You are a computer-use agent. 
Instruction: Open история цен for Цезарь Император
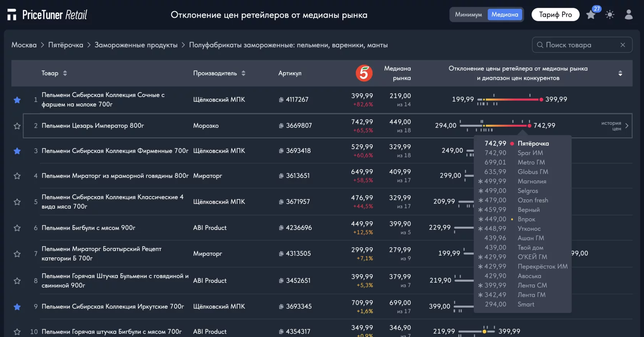click(x=614, y=126)
